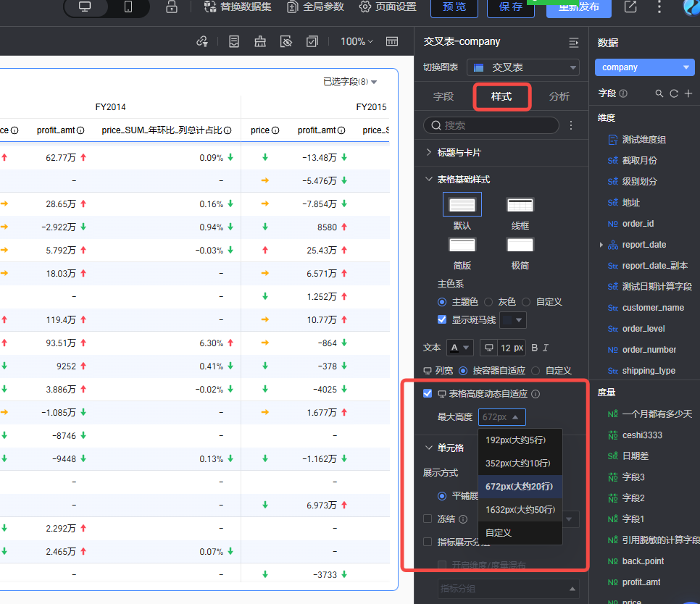Toggle italic text formatting
Screen dimensions: 700x604
click(546, 348)
